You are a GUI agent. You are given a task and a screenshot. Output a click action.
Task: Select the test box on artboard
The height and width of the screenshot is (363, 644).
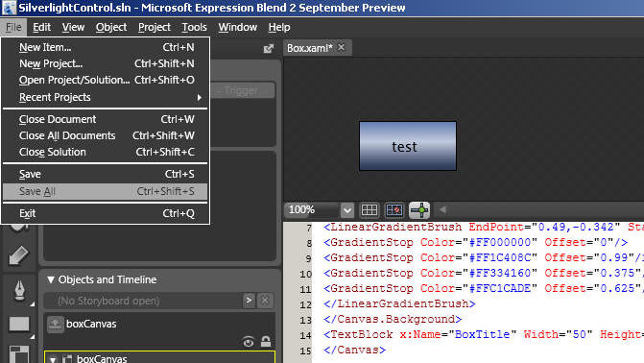pyautogui.click(x=408, y=146)
